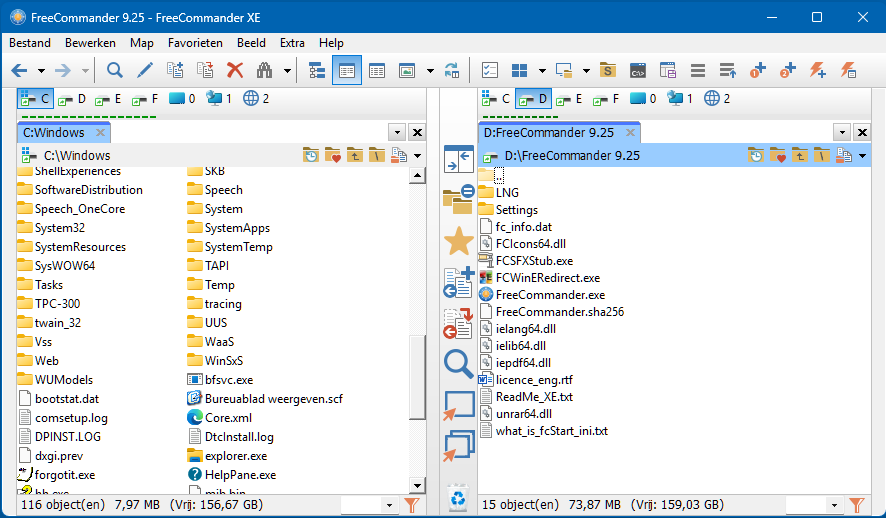This screenshot has height=518, width=886.
Task: Click the lines with up arrow icon
Action: (728, 71)
